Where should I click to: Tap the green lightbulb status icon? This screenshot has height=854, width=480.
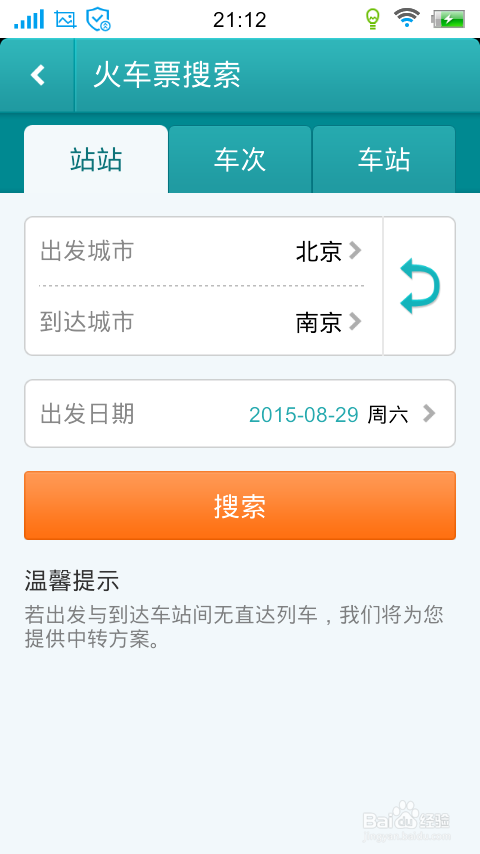[x=372, y=19]
